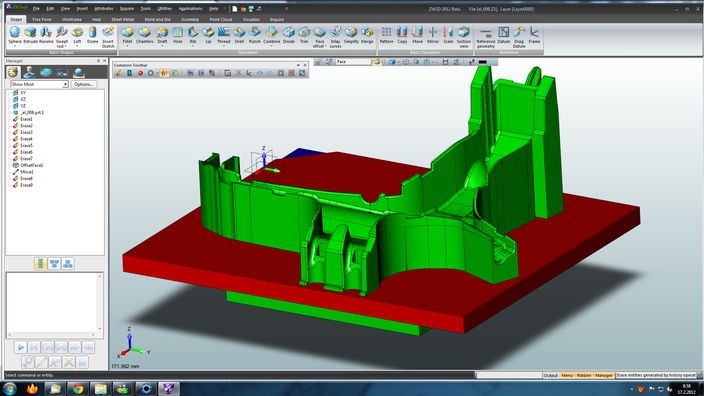Select the XY plane tree item
Viewport: 704px width, 396px height.
(x=19, y=92)
